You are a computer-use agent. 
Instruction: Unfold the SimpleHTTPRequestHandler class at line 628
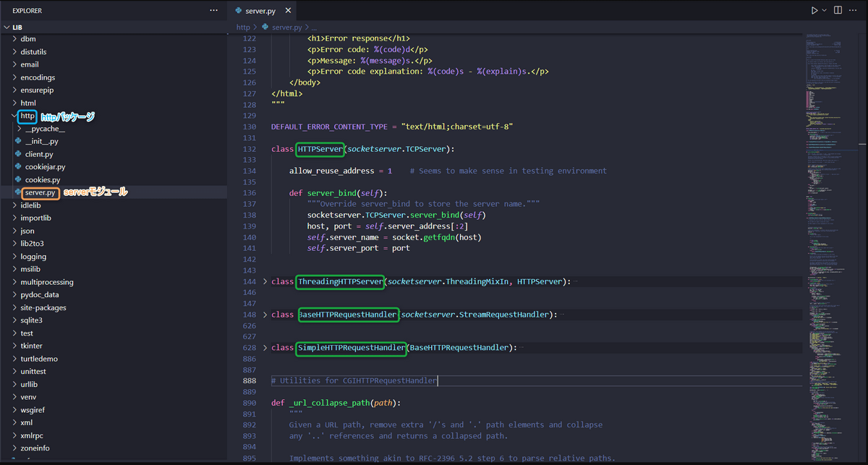pyautogui.click(x=265, y=348)
